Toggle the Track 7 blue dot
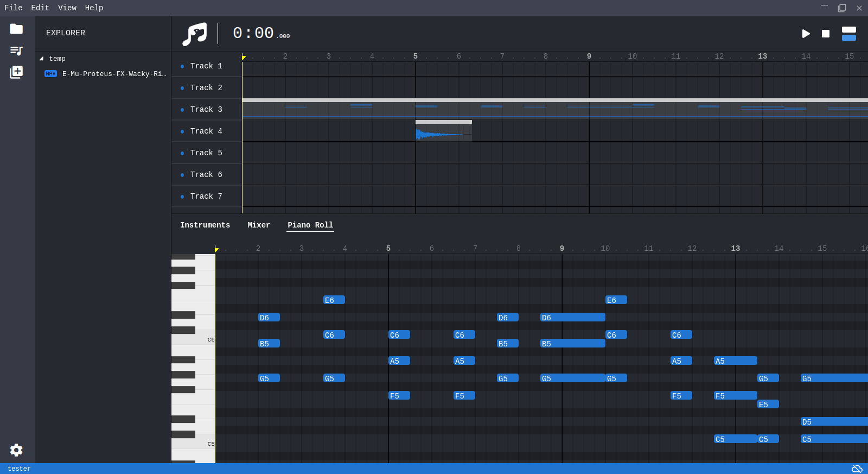The height and width of the screenshot is (474, 868). click(182, 197)
